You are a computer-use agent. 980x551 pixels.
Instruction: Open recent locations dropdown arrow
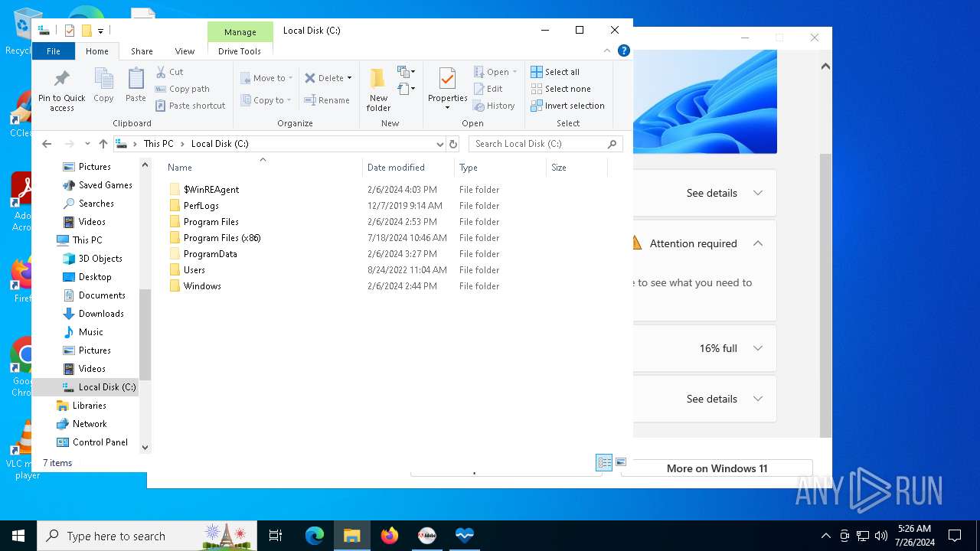87,144
